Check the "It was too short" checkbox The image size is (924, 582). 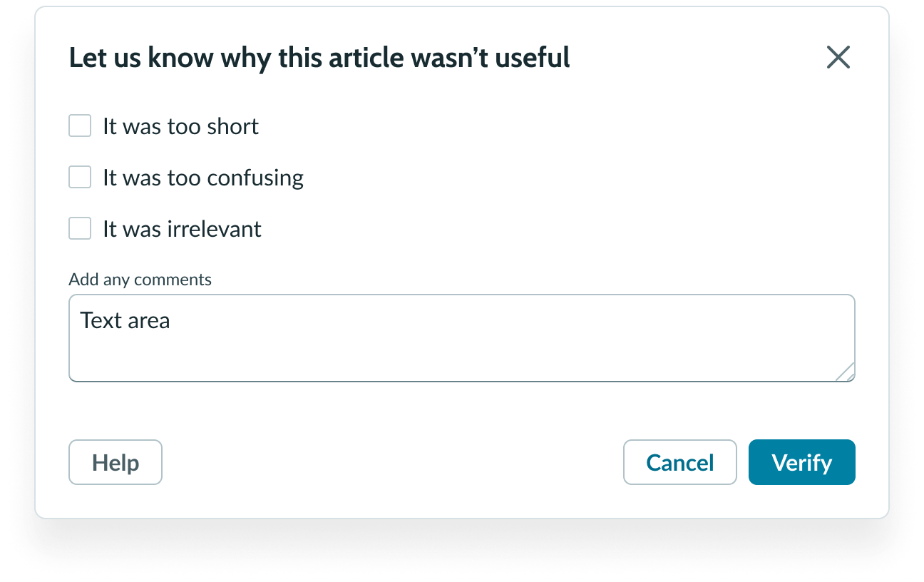[x=80, y=126]
